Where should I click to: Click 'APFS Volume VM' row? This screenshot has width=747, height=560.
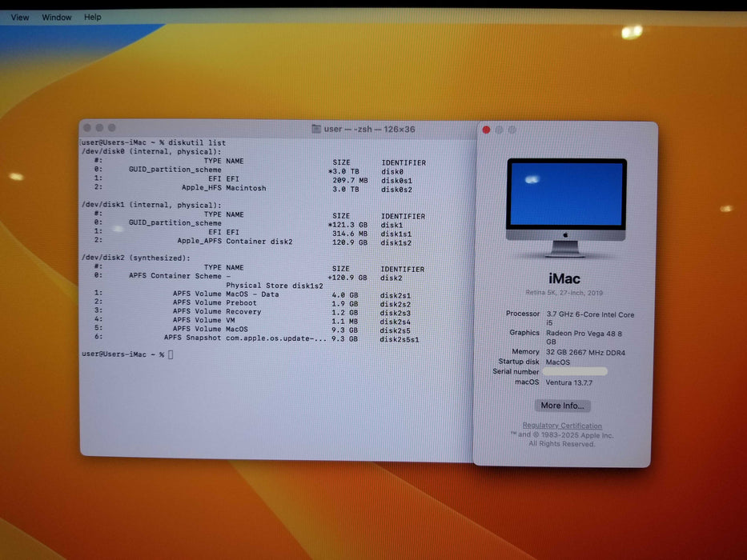252,321
